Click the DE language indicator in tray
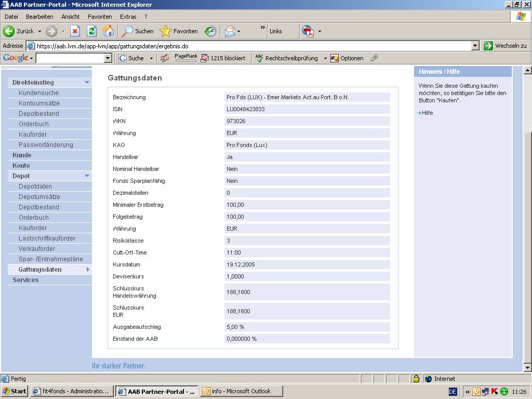The width and height of the screenshot is (532, 399). (x=453, y=392)
